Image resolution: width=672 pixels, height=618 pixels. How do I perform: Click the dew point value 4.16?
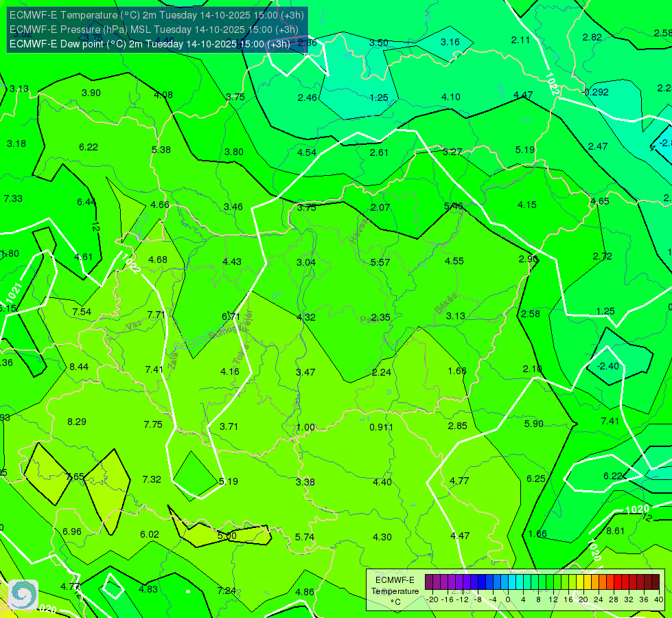click(230, 371)
